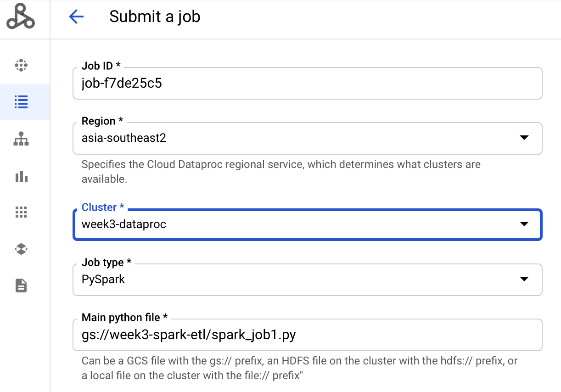The width and height of the screenshot is (561, 392).
Task: Click the week3-dataproc cluster value
Action: tap(124, 224)
